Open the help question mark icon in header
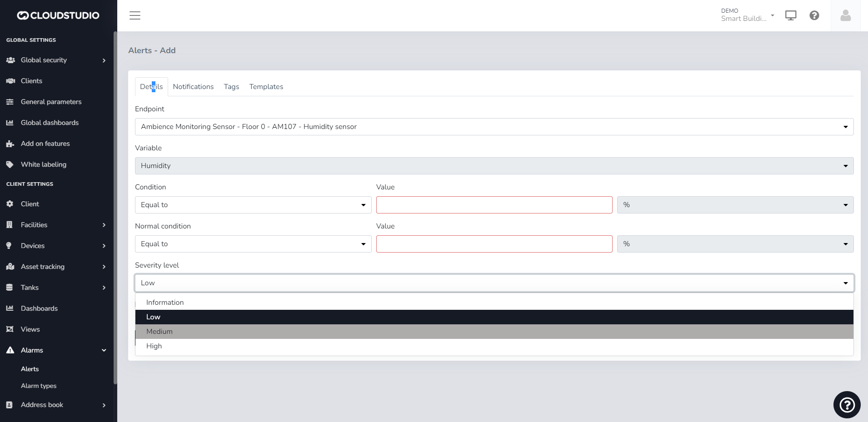The width and height of the screenshot is (868, 422). (x=814, y=15)
